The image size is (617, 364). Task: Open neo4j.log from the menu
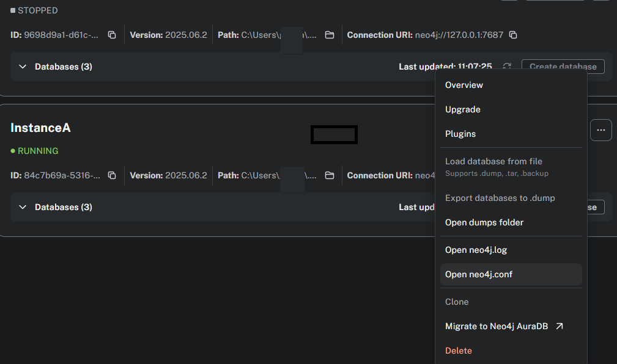pos(476,250)
